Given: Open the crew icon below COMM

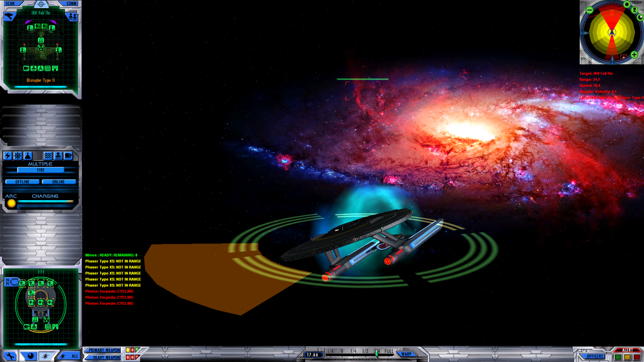Looking at the screenshot, I should click(73, 17).
